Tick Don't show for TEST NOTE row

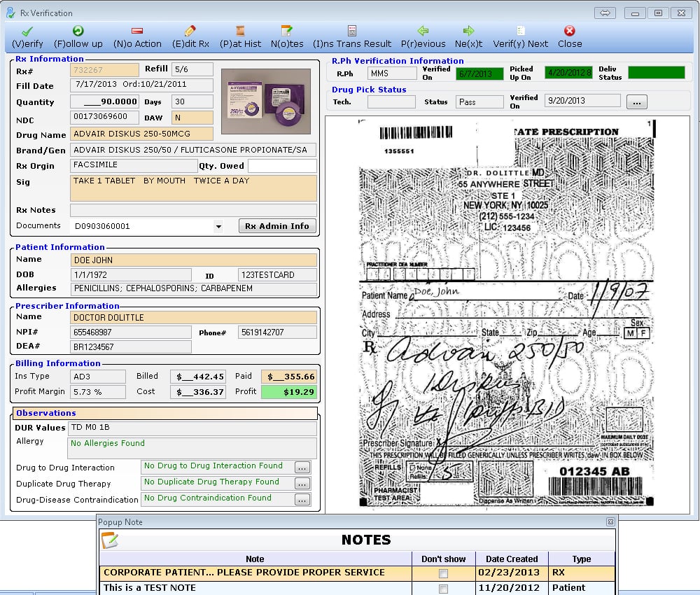pyautogui.click(x=443, y=589)
